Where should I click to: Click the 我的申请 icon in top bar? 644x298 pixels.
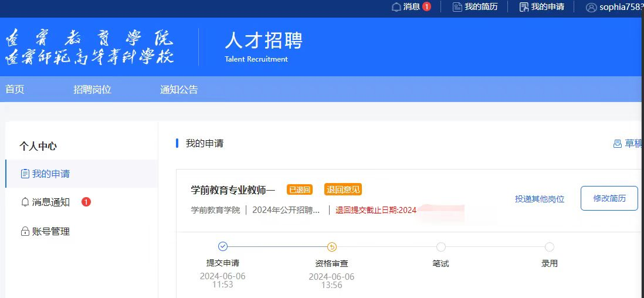point(524,7)
